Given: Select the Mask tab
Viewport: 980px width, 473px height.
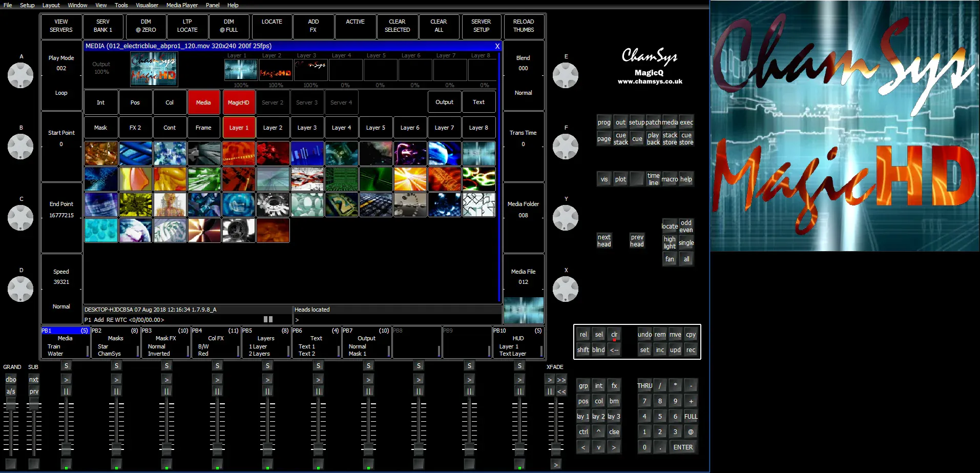Looking at the screenshot, I should pos(100,128).
